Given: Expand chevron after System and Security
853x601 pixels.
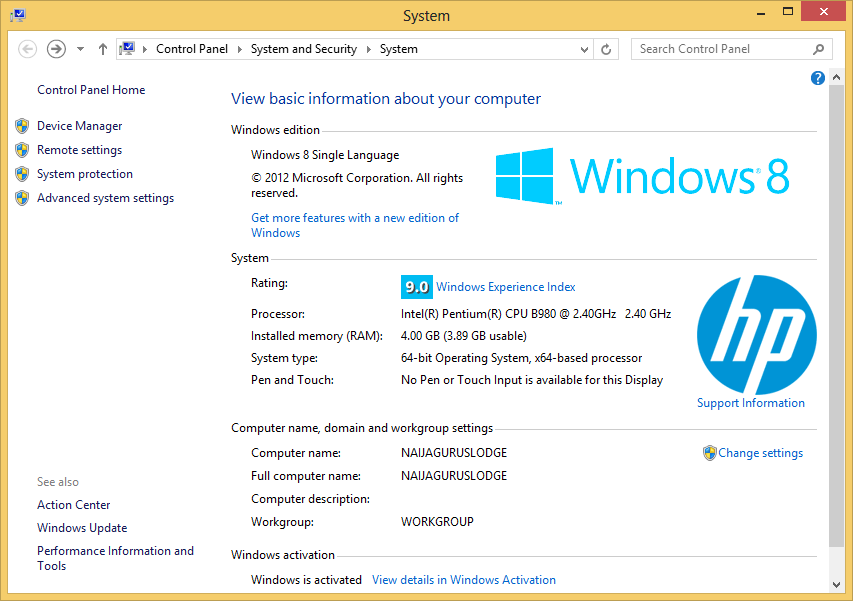Looking at the screenshot, I should pos(369,49).
